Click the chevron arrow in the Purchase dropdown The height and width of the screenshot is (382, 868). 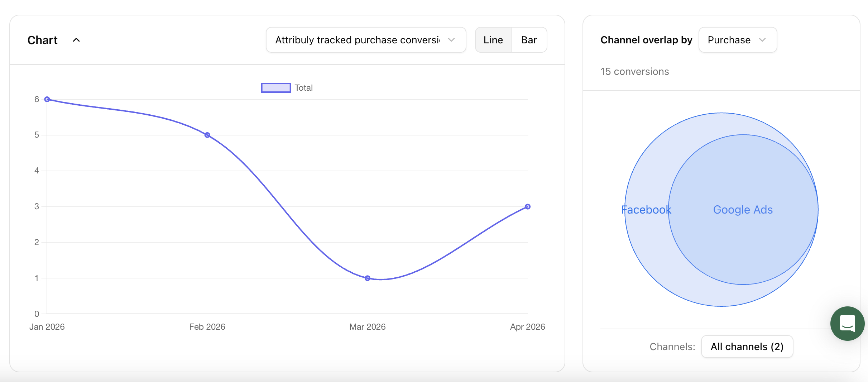(x=762, y=40)
